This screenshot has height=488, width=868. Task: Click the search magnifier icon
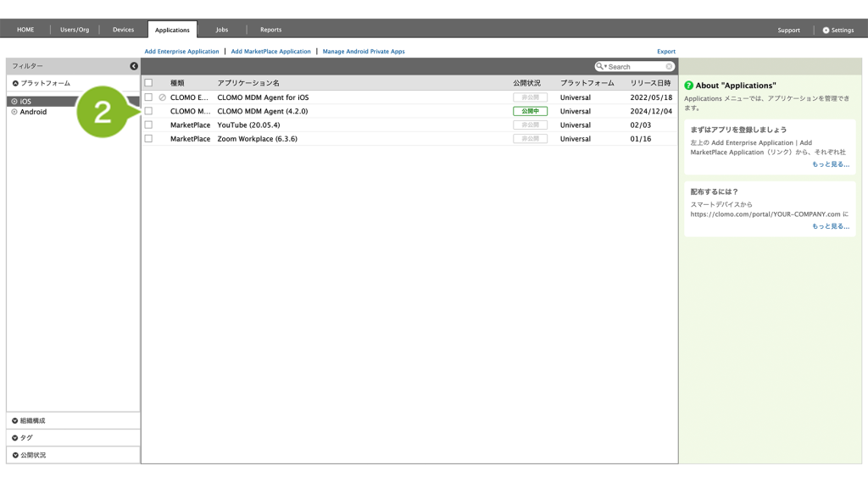pos(600,66)
